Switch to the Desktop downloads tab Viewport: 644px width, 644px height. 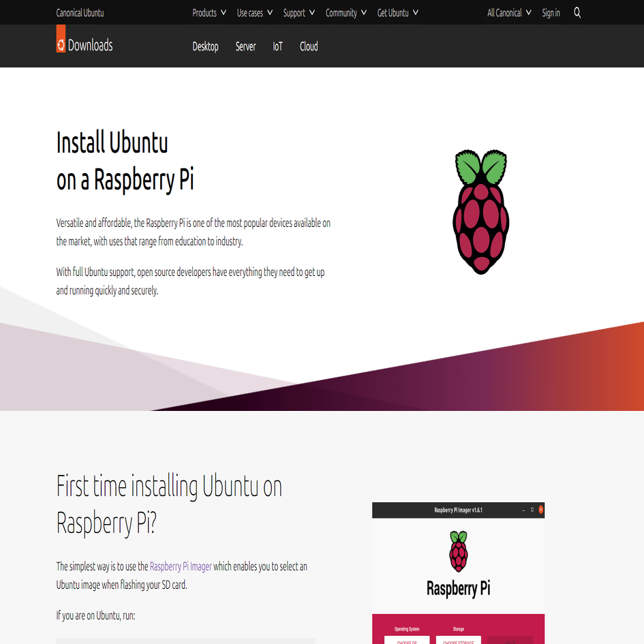point(205,46)
